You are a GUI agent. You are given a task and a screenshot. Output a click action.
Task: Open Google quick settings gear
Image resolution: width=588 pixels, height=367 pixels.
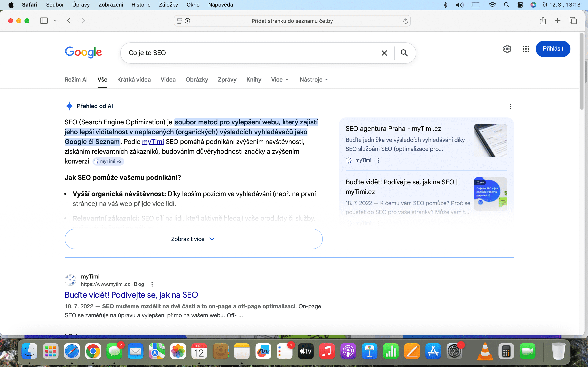[507, 49]
